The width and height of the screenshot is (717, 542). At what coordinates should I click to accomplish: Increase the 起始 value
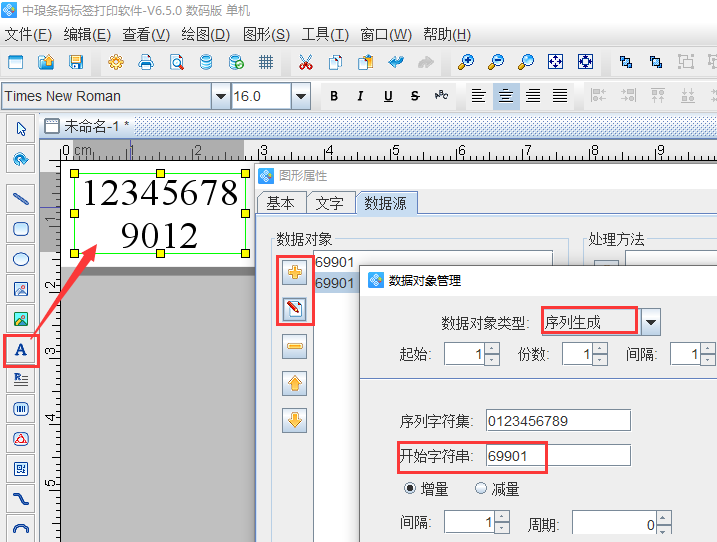[x=492, y=349]
